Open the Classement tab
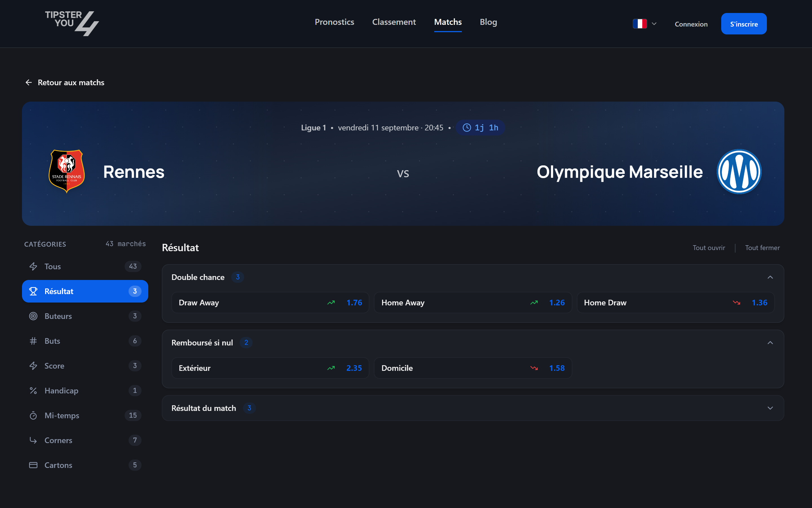 tap(394, 22)
